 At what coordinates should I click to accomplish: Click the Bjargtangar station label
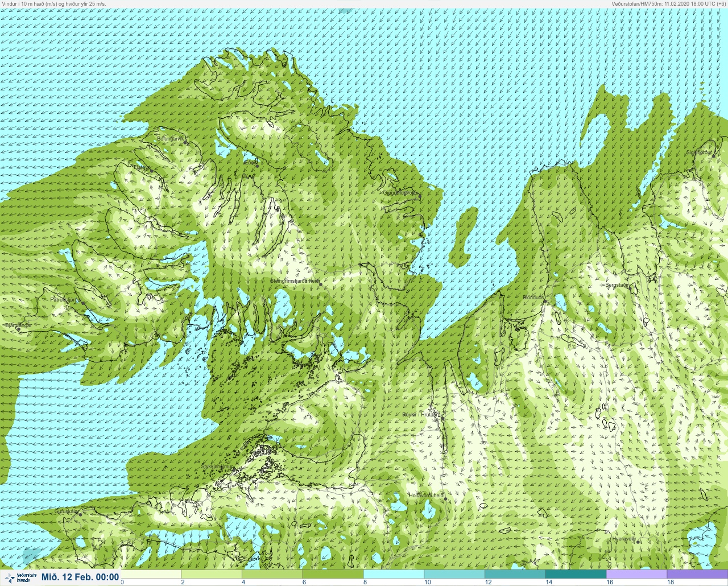tap(18, 325)
